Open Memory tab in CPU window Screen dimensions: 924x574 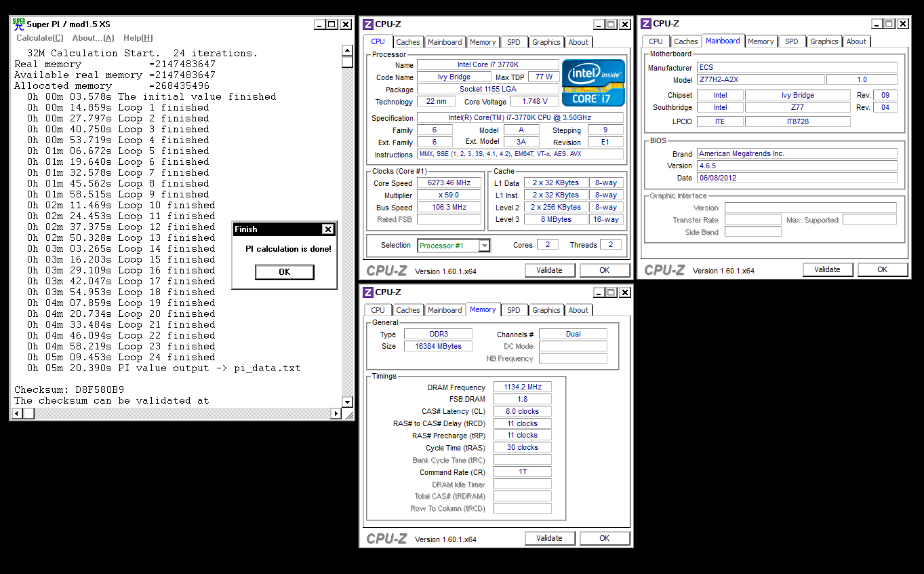tap(483, 42)
